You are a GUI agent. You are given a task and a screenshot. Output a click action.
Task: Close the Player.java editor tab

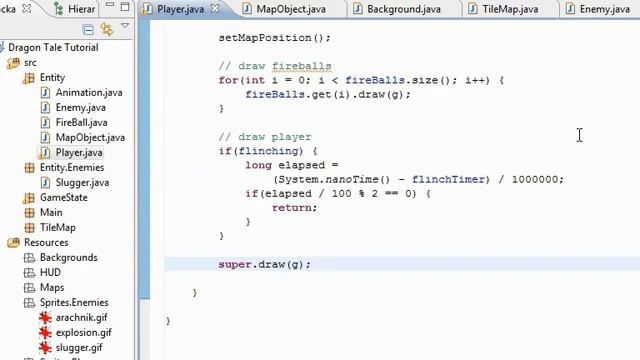pyautogui.click(x=215, y=9)
